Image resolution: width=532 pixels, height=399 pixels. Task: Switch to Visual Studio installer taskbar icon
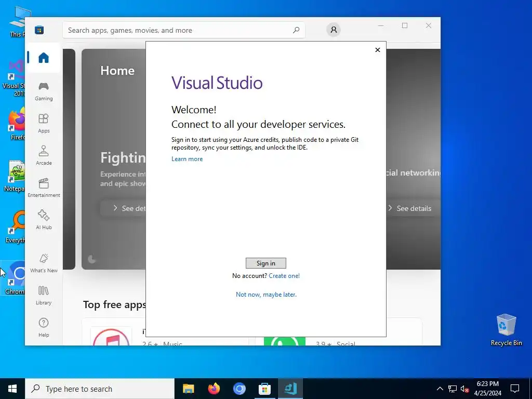coord(290,389)
